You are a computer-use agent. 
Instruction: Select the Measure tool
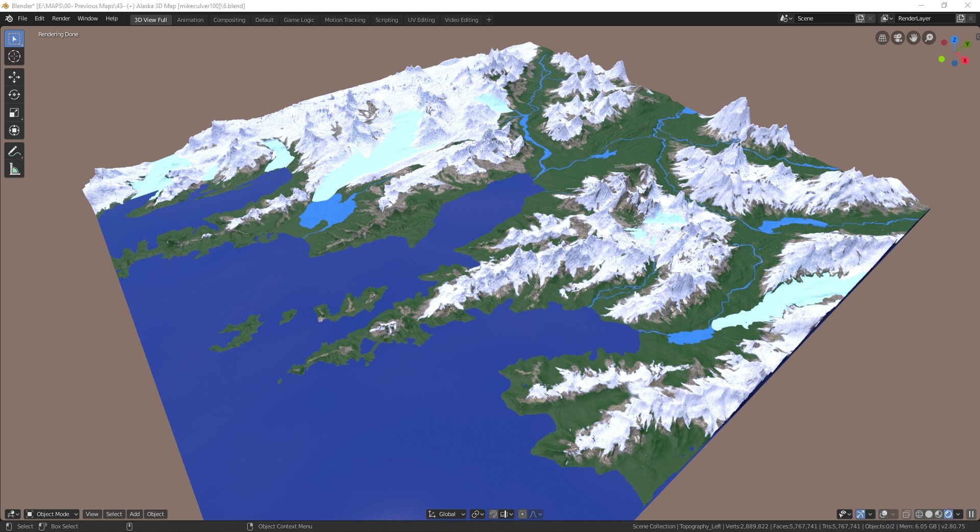pos(14,169)
